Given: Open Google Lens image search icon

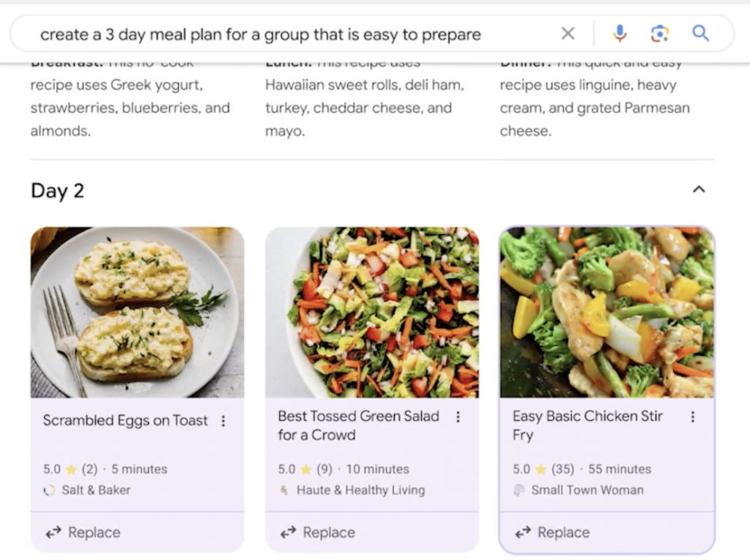Looking at the screenshot, I should [660, 34].
